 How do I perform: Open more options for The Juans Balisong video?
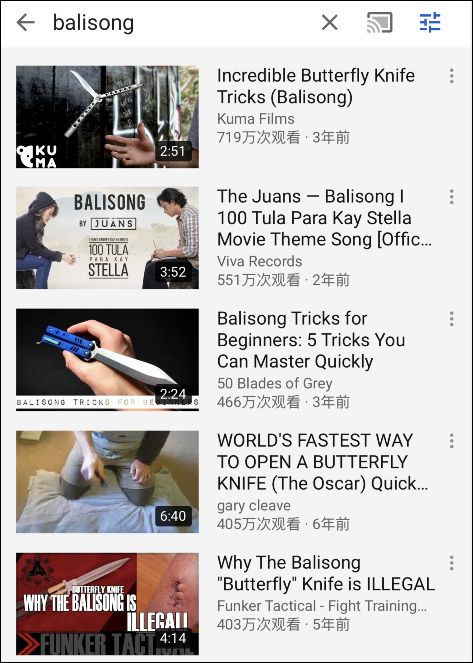(x=451, y=197)
